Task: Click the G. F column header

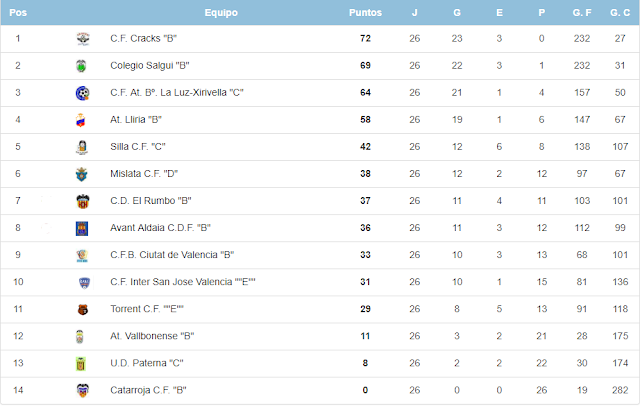Action: coord(582,13)
